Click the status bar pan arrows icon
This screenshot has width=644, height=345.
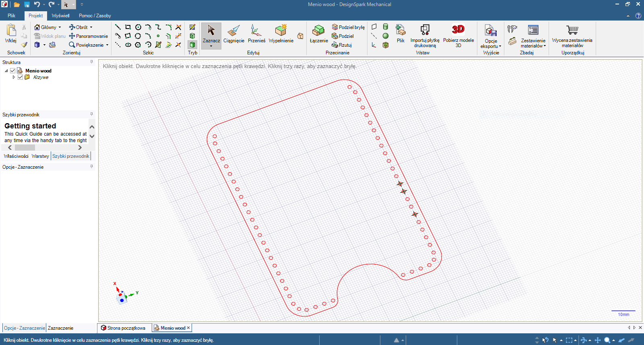[597, 340]
